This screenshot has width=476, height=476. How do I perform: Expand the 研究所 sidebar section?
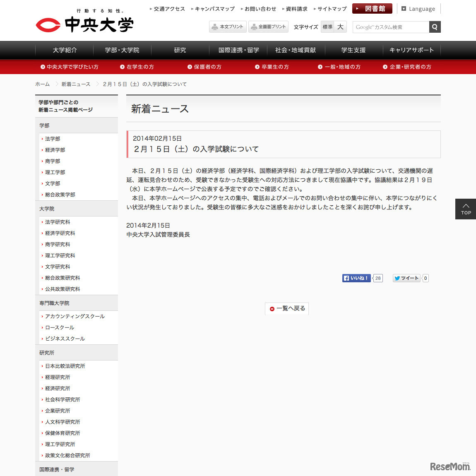(x=46, y=353)
